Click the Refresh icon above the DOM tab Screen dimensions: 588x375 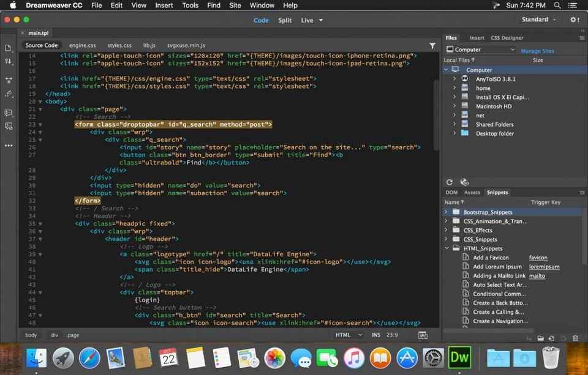[449, 182]
